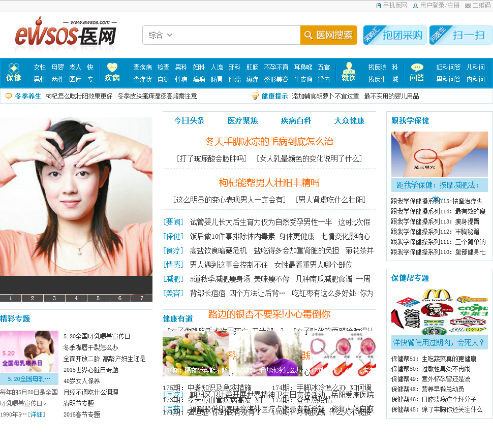Focus the search input field
The width and height of the screenshot is (493, 448).
237,35
